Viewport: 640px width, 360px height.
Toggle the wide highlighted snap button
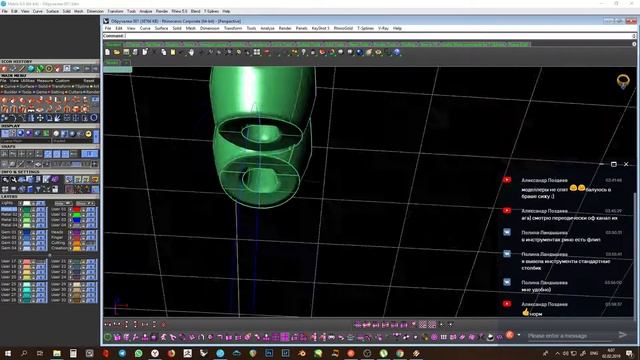(89, 154)
